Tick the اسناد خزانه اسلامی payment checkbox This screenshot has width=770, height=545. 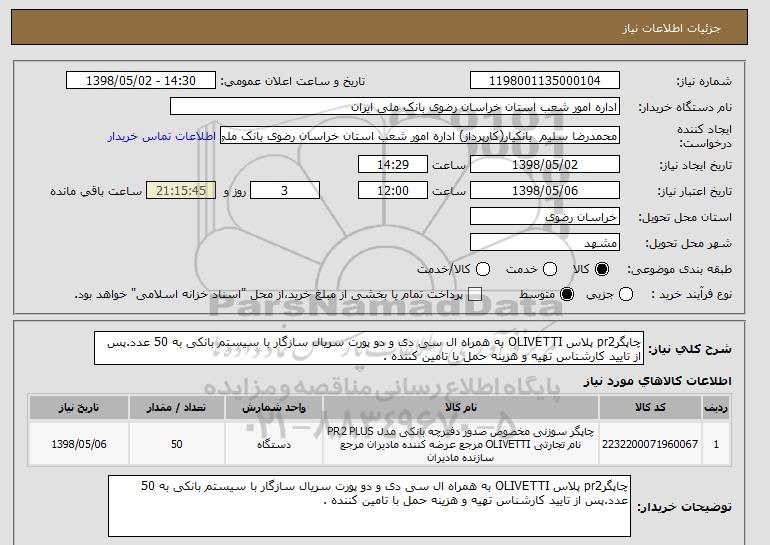(474, 295)
